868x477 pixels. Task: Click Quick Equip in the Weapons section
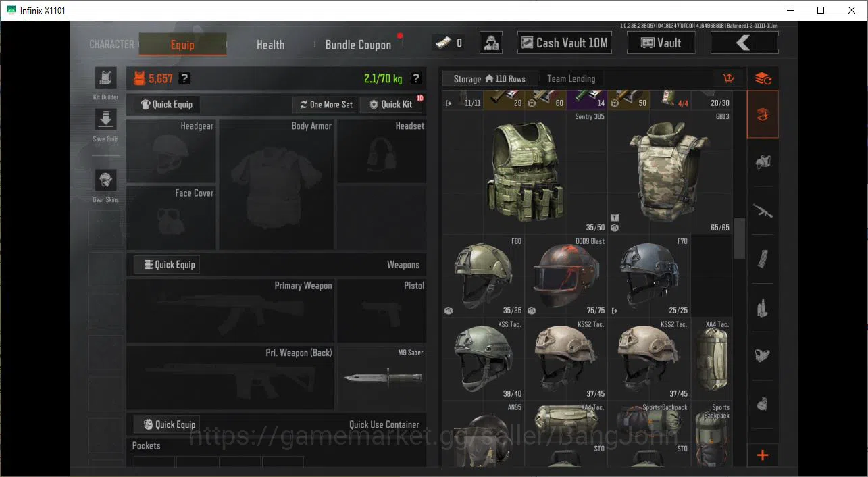coord(167,265)
